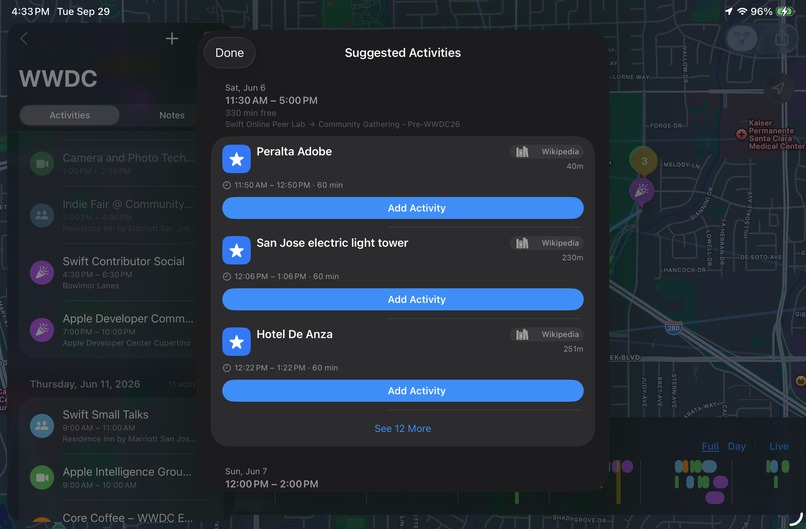Open Peralta Adobe star icon
The image size is (806, 529).
[236, 159]
